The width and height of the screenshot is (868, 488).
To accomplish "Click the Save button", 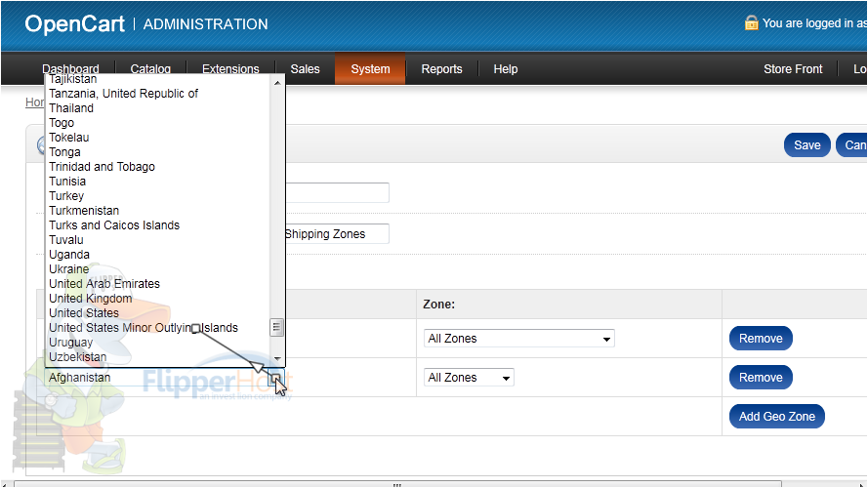I will (x=807, y=145).
